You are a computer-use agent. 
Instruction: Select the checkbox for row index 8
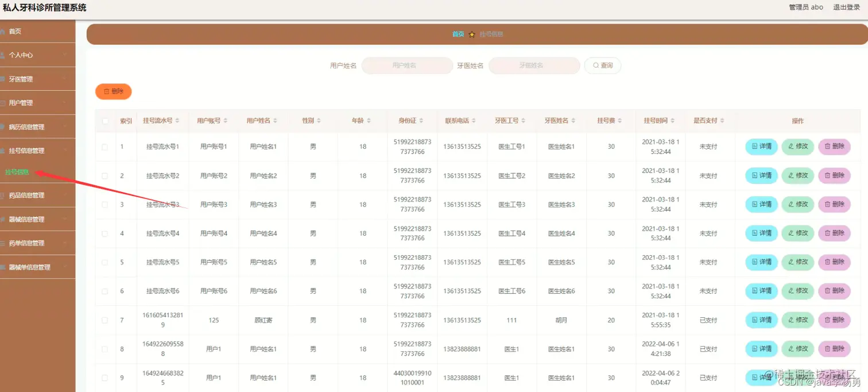(x=104, y=349)
